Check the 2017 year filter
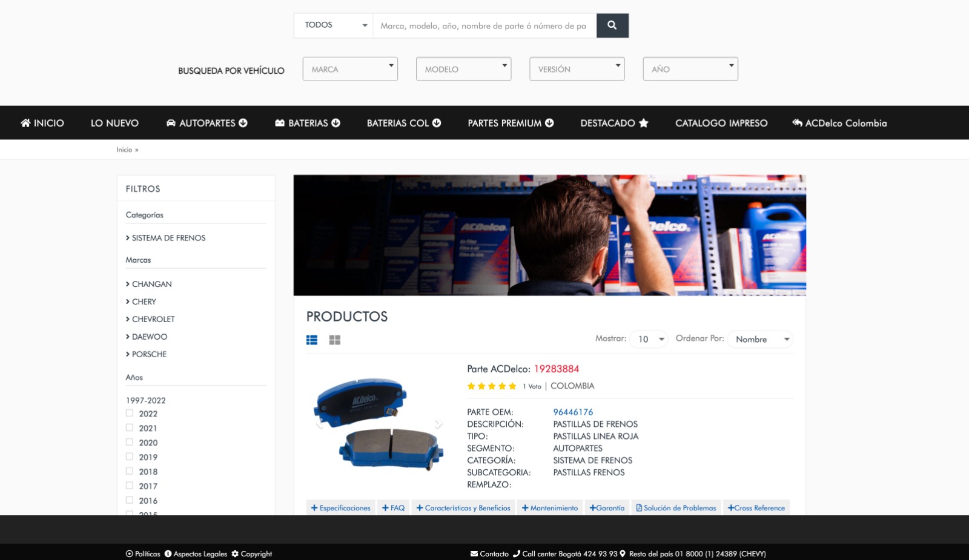969x560 pixels. click(129, 486)
